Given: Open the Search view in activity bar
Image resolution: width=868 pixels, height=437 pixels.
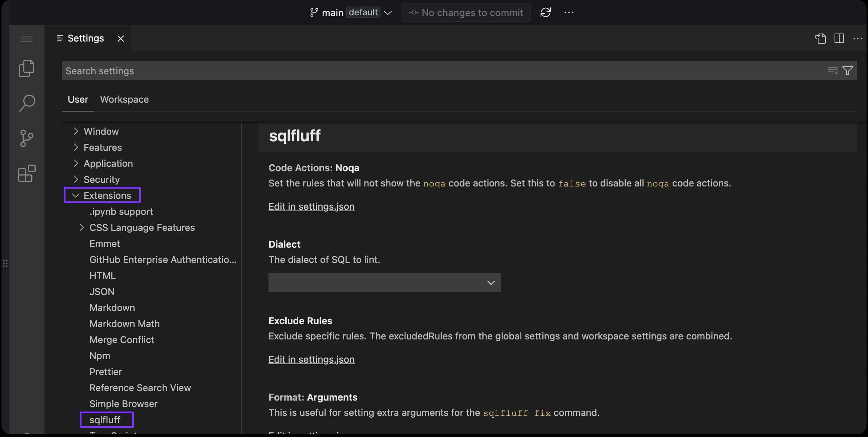Looking at the screenshot, I should point(27,103).
